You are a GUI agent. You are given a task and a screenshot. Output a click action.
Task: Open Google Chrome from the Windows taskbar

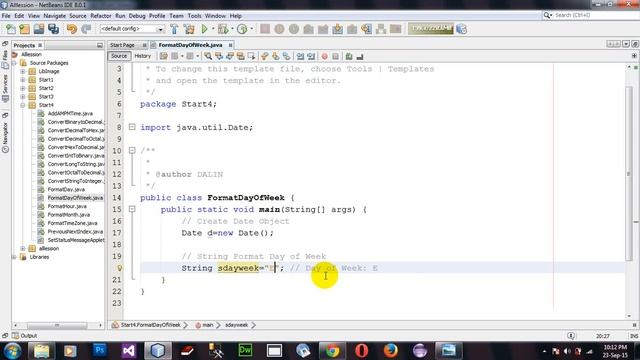click(332, 350)
